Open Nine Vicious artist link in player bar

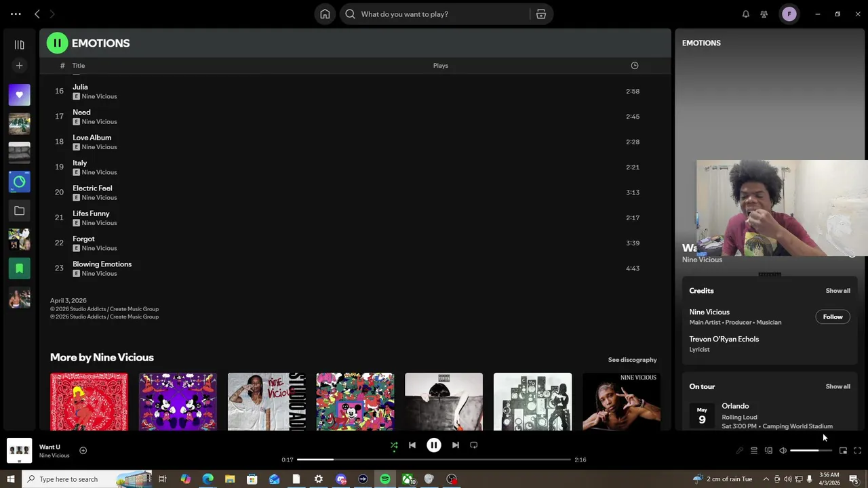click(x=54, y=455)
